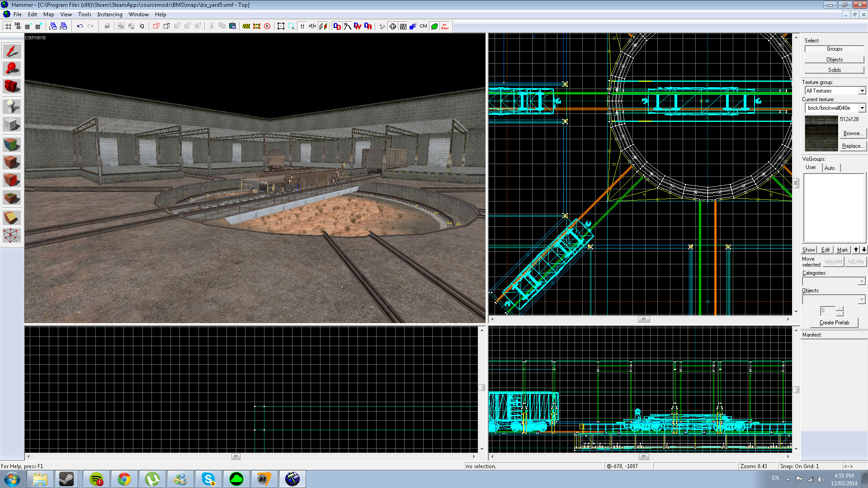Open Steam from the taskbar
Screen dimensions: 868x488
(x=66, y=479)
